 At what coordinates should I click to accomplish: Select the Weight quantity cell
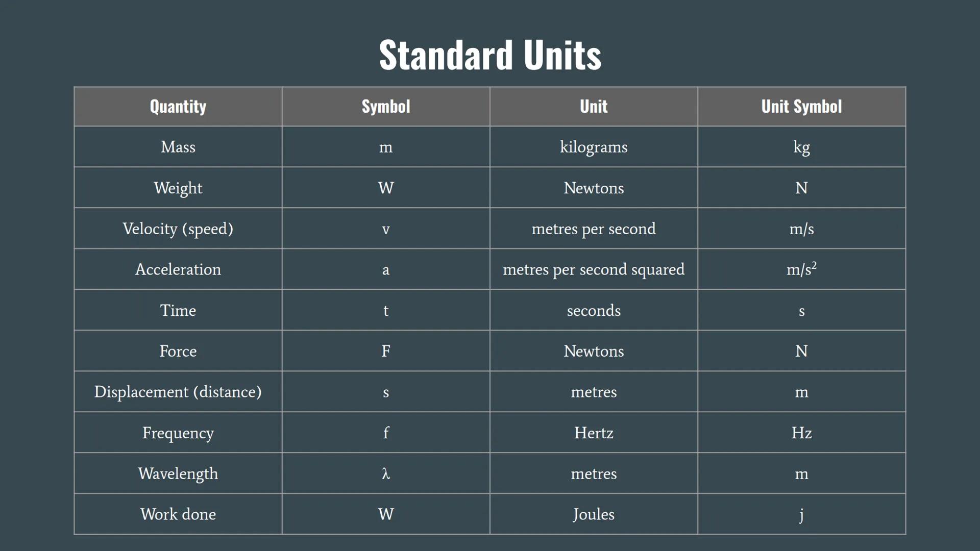pyautogui.click(x=178, y=188)
